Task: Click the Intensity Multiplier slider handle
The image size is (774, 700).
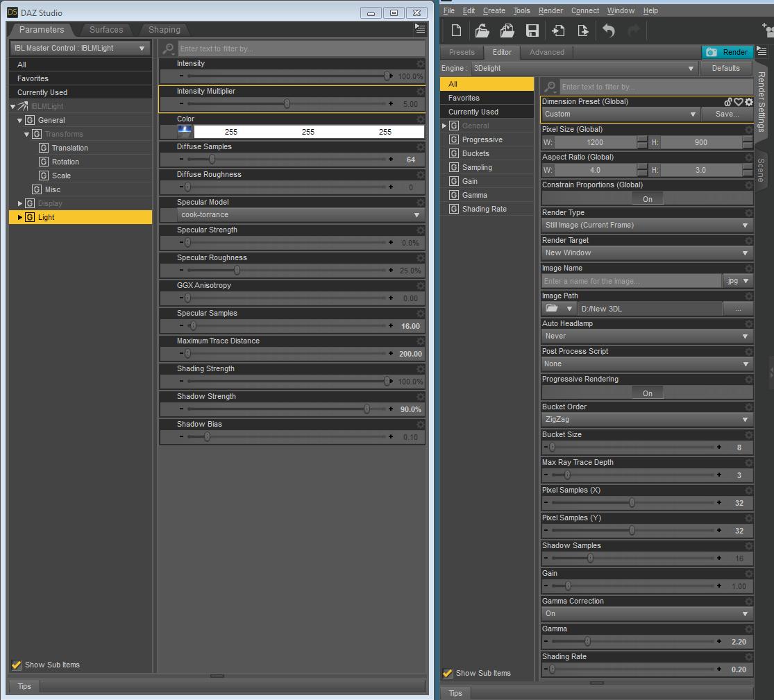Action: point(287,103)
